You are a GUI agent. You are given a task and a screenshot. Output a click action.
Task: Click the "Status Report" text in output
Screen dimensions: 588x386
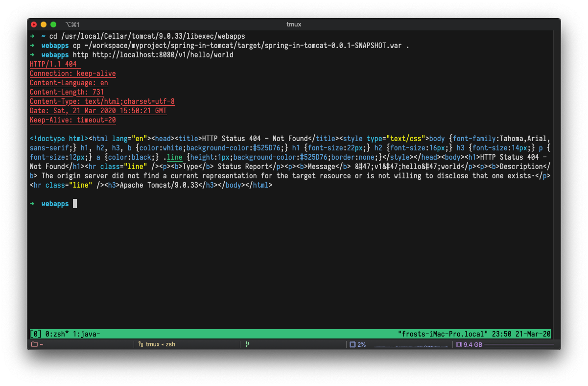click(x=243, y=167)
